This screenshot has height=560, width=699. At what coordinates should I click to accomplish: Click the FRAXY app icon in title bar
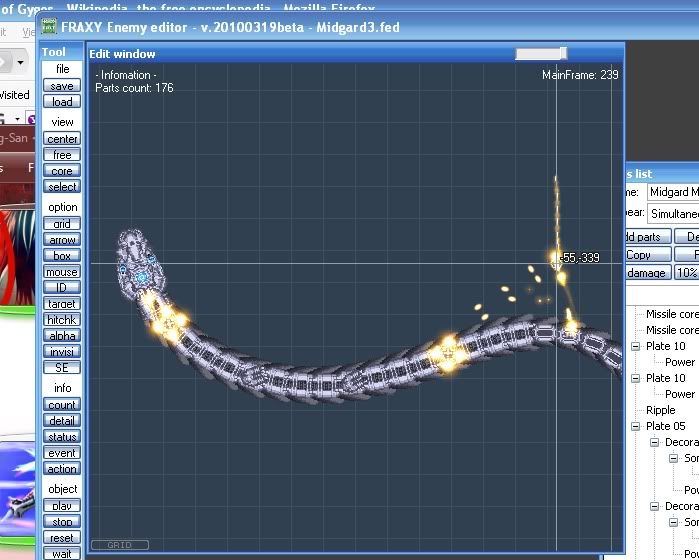(48, 27)
